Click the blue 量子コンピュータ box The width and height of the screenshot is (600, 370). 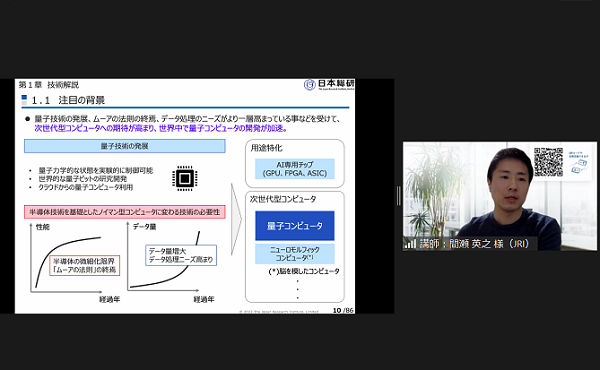coord(295,226)
